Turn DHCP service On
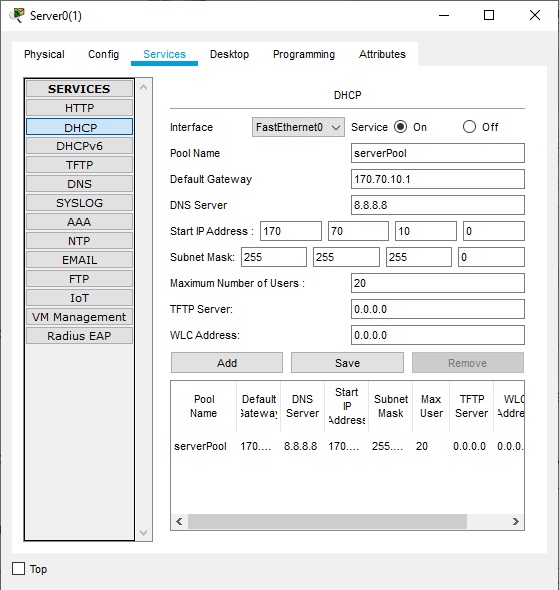This screenshot has height=590, width=559. tap(400, 127)
